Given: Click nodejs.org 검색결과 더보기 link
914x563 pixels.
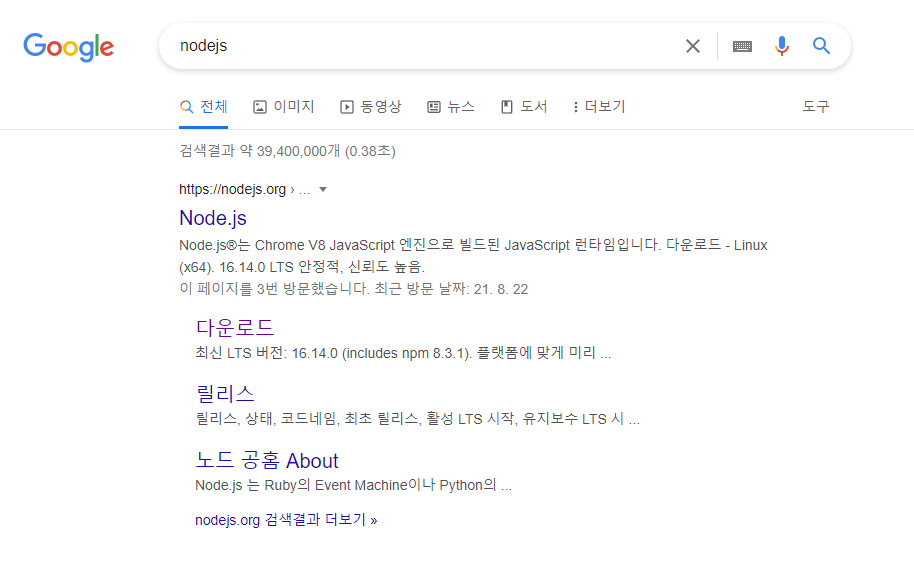Looking at the screenshot, I should coord(286,520).
